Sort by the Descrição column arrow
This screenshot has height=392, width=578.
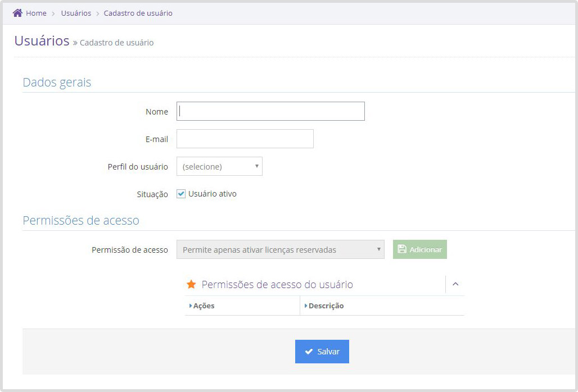306,306
